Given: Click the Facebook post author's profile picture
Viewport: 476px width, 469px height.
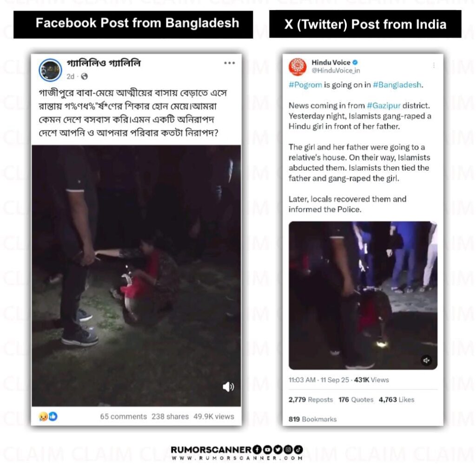Looking at the screenshot, I should [x=50, y=70].
